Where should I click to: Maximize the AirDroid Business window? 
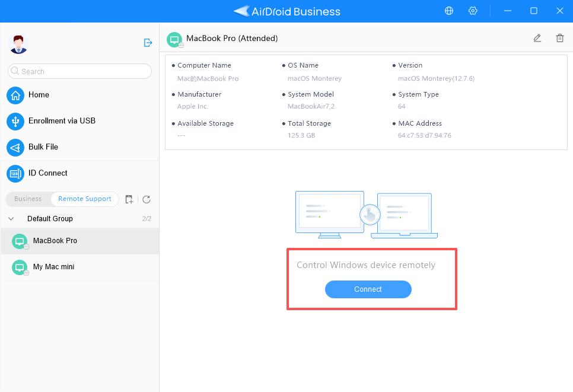click(x=533, y=11)
